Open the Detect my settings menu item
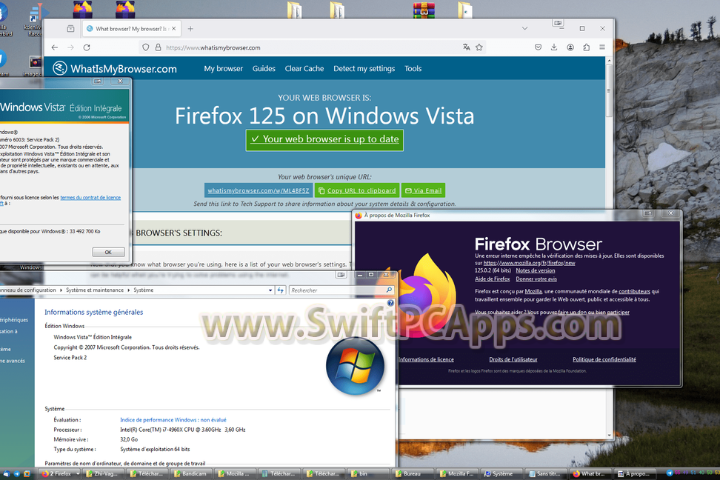720x480 pixels. click(x=364, y=68)
